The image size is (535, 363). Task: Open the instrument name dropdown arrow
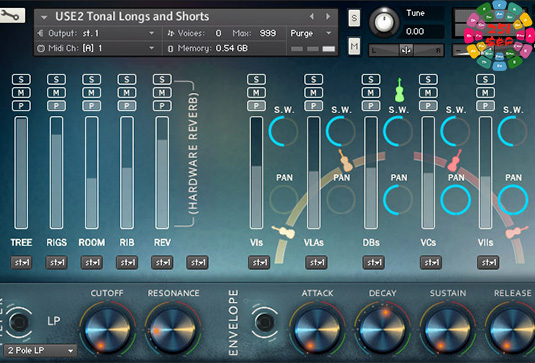click(x=44, y=17)
